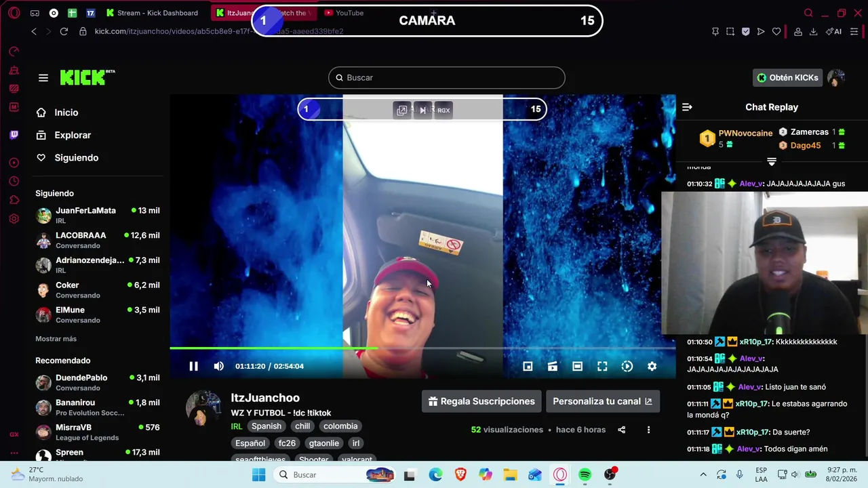Open LACOBRAAA followed channel
This screenshot has height=488, width=868.
click(x=98, y=240)
